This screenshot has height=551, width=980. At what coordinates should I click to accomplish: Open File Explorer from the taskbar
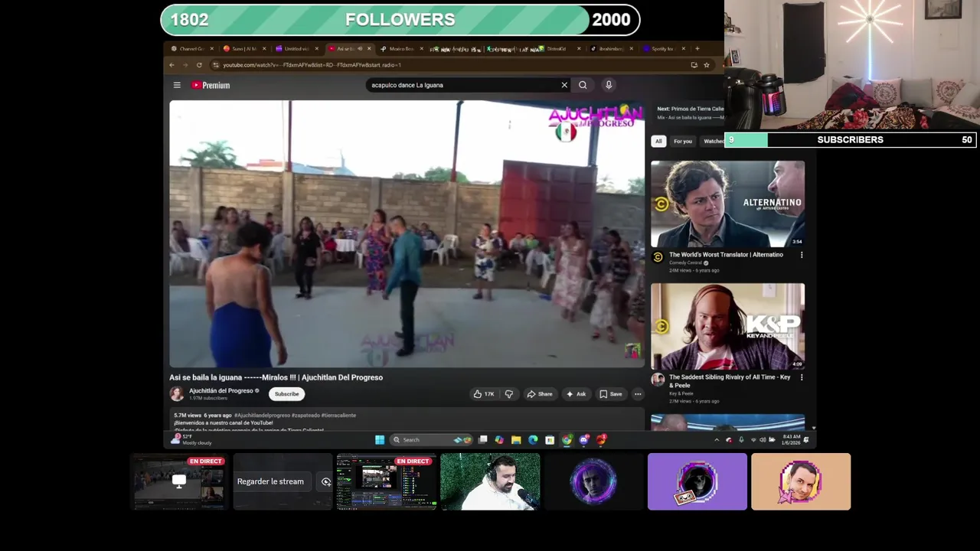click(516, 439)
